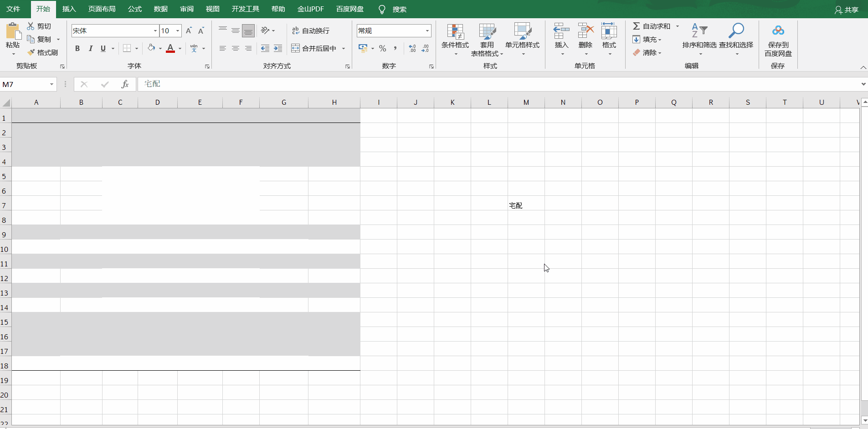Open the Clear (清除) dropdown

pos(647,53)
